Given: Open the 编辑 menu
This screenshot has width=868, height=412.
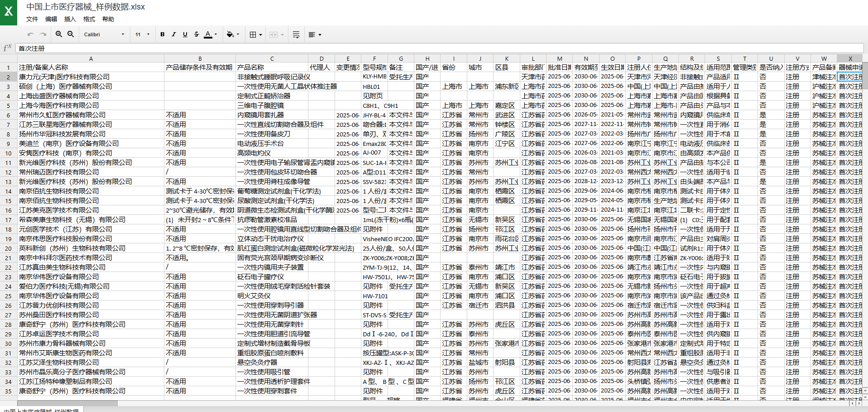Looking at the screenshot, I should pyautogui.click(x=51, y=19).
